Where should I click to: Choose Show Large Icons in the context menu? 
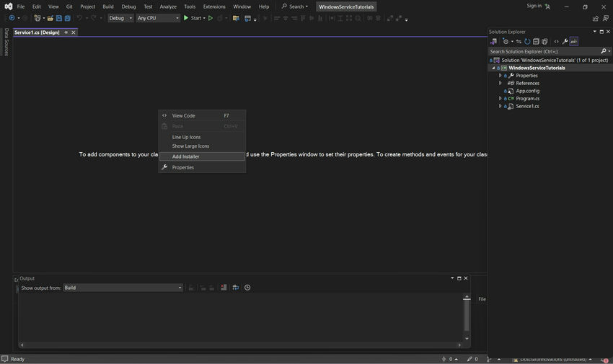(202, 146)
